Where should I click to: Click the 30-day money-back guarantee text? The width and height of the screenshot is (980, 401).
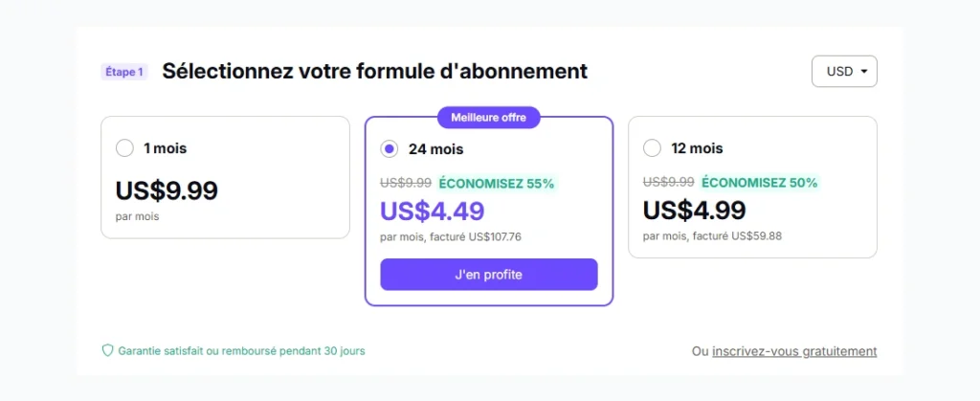click(241, 351)
